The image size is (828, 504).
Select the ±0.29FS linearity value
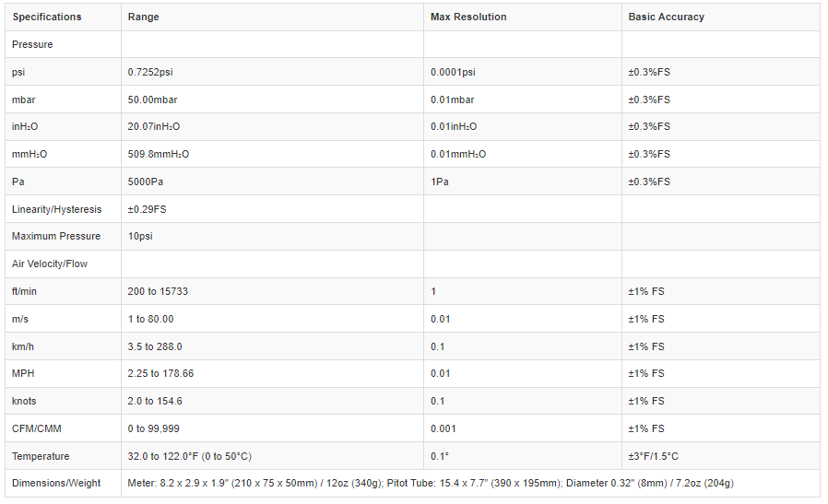coord(148,209)
